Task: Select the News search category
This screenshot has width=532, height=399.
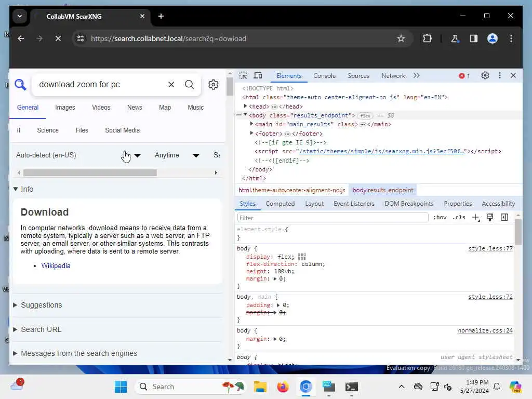Action: tap(135, 107)
